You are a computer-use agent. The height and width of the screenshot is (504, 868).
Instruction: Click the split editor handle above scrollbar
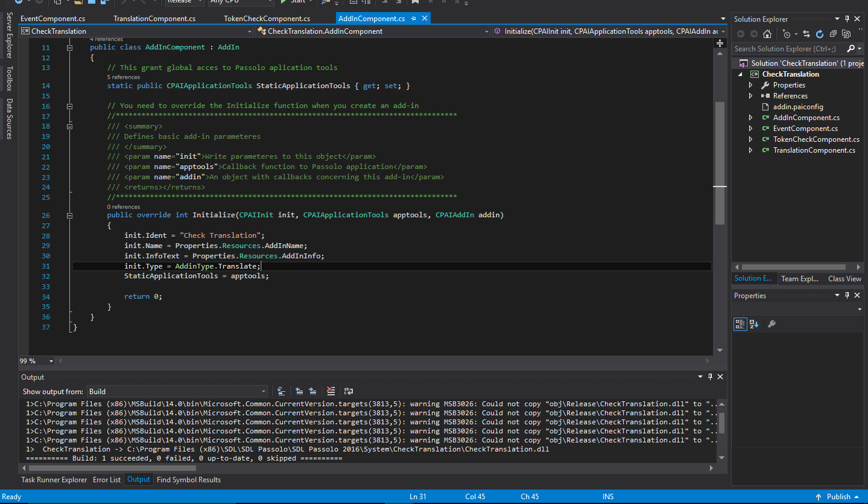pos(720,43)
